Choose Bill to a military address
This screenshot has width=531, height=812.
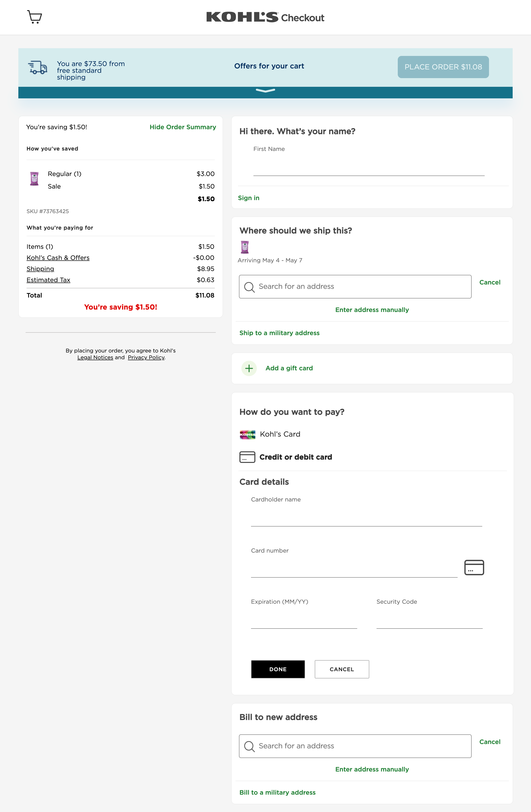[278, 792]
